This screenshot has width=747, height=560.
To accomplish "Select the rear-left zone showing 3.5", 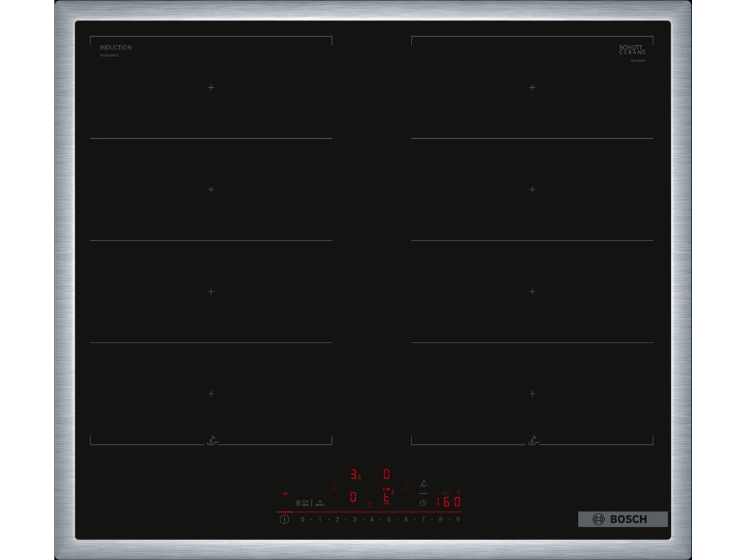I will (356, 474).
